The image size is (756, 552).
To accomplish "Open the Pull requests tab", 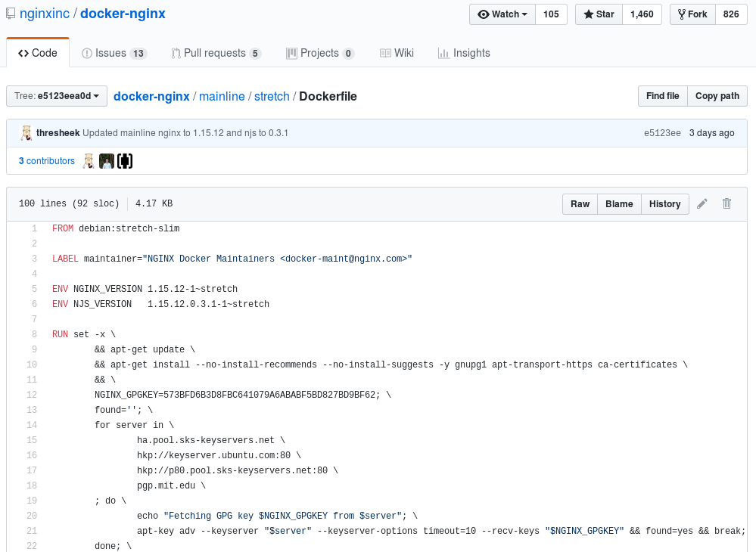I will (x=216, y=53).
